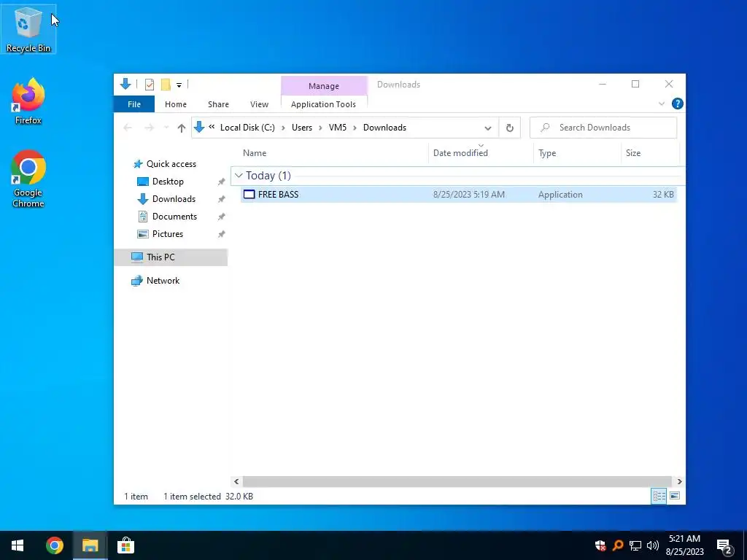Viewport: 747px width, 560px height.
Task: Open the Windows Start menu
Action: point(18,545)
